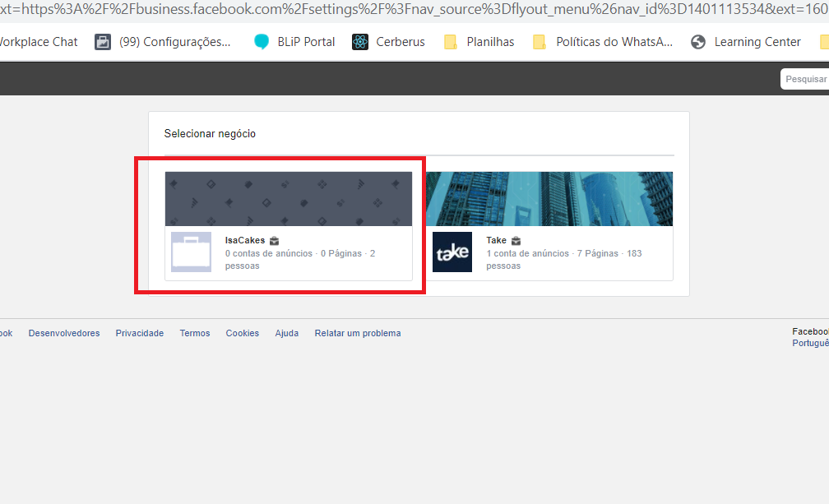Image resolution: width=829 pixels, height=504 pixels.
Task: Click the BLiP Portal chat bubble icon
Action: coord(262,42)
